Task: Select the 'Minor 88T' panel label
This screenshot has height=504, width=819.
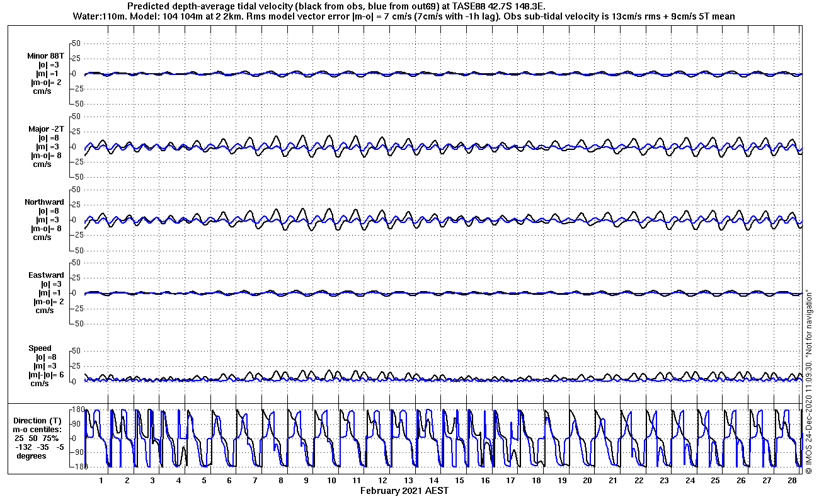Action: tap(45, 56)
